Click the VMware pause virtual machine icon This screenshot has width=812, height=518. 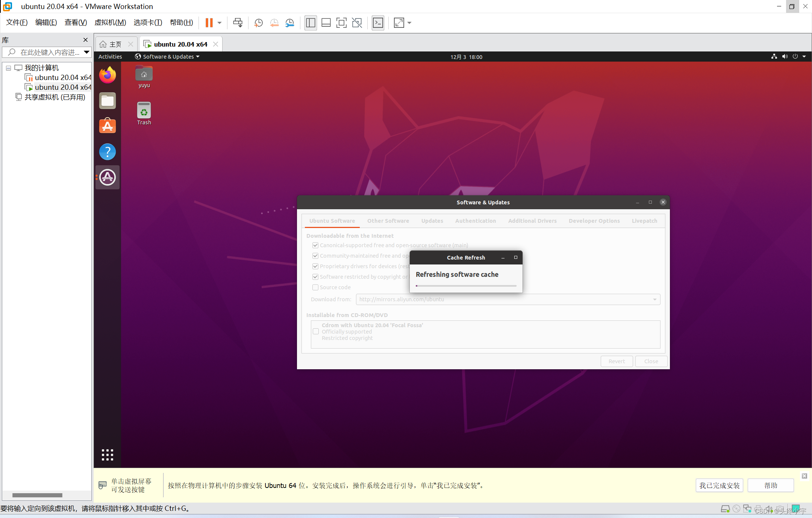pos(209,23)
